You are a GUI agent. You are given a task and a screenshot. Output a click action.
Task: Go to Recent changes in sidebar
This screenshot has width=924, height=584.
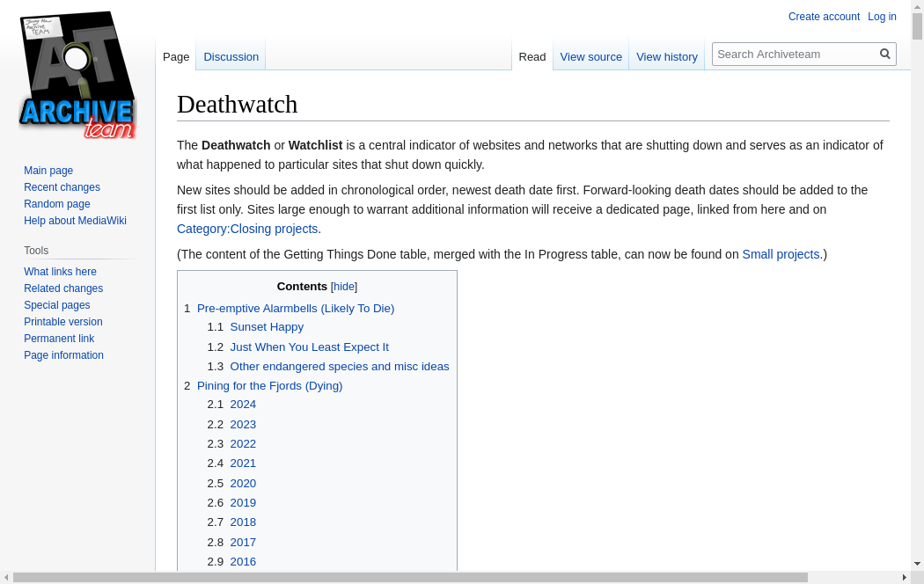[x=62, y=187]
